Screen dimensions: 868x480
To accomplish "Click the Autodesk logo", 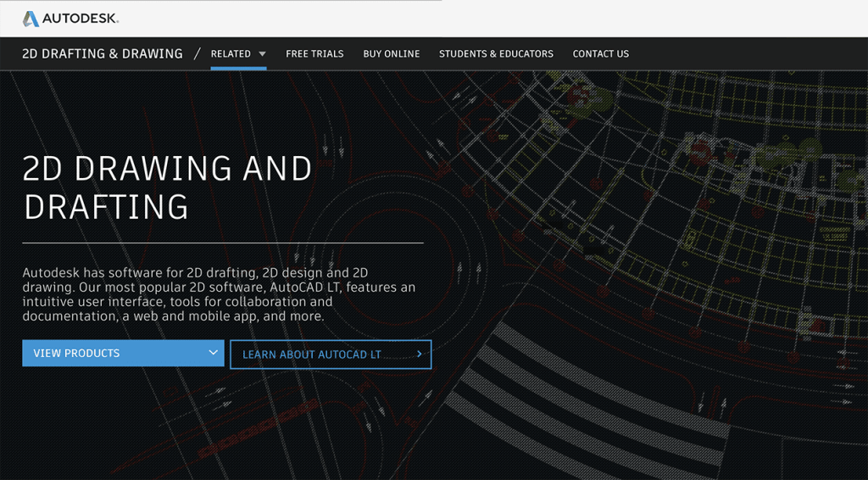I will [x=70, y=19].
